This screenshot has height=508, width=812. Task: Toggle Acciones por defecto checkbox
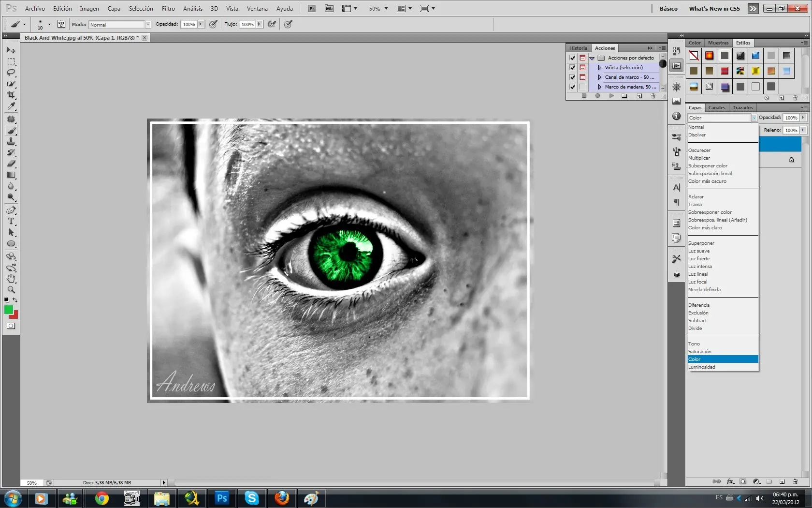pos(572,58)
